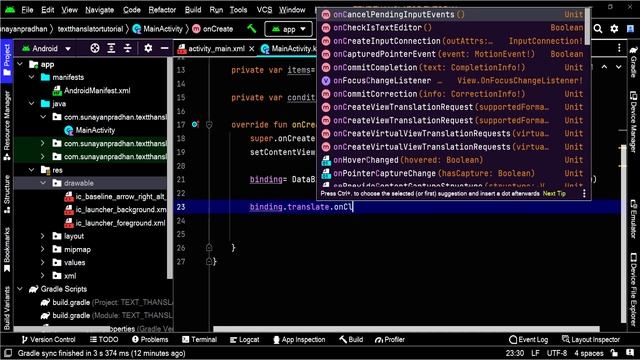This screenshot has width=640, height=360.
Task: Open Build Variants sidebar tab
Action: pyautogui.click(x=7, y=307)
